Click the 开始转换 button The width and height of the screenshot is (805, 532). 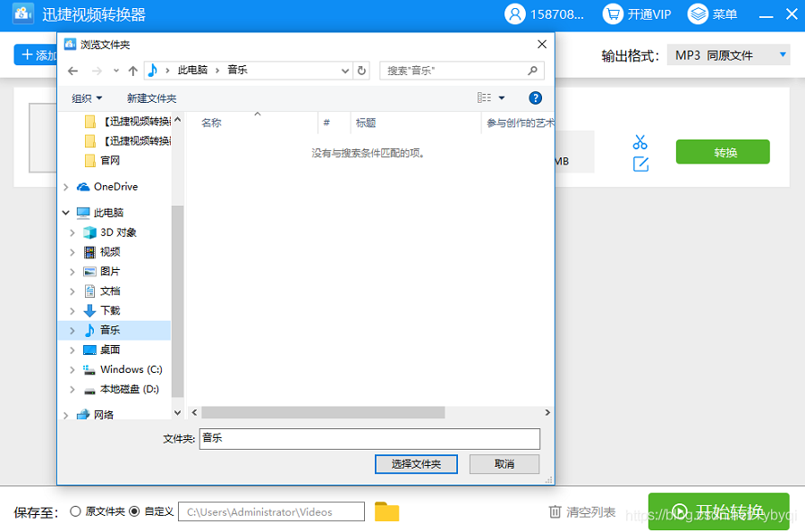718,511
